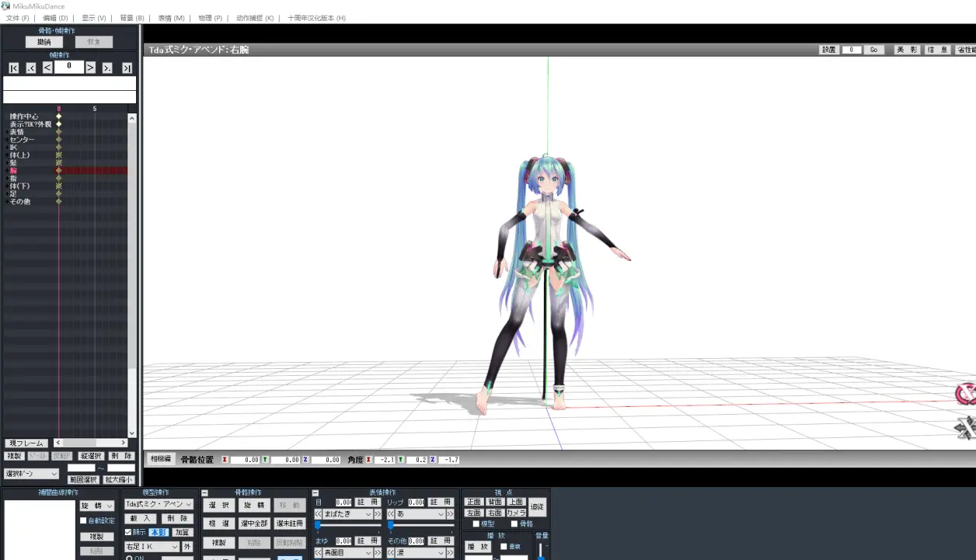Click the blue Z bone position icon
The height and width of the screenshot is (560, 976).
click(x=306, y=460)
